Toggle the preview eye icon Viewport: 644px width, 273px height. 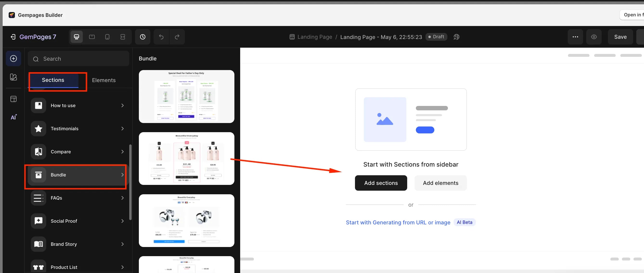pos(594,37)
